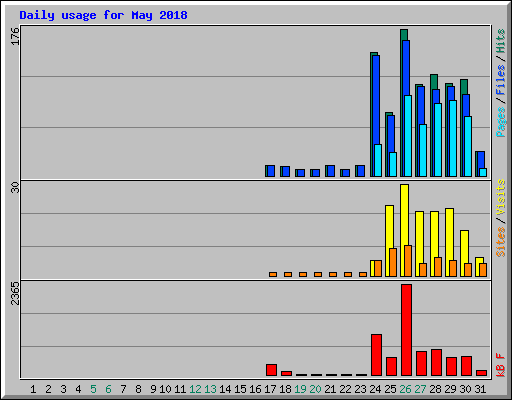Click the Visits legend label
Viewport: 512px width, 400px height.
(x=501, y=198)
